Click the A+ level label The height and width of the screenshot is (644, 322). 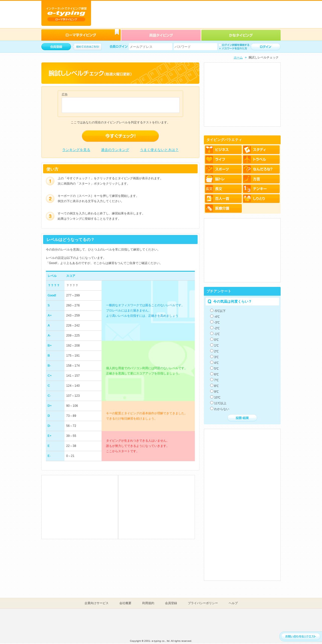click(x=50, y=315)
